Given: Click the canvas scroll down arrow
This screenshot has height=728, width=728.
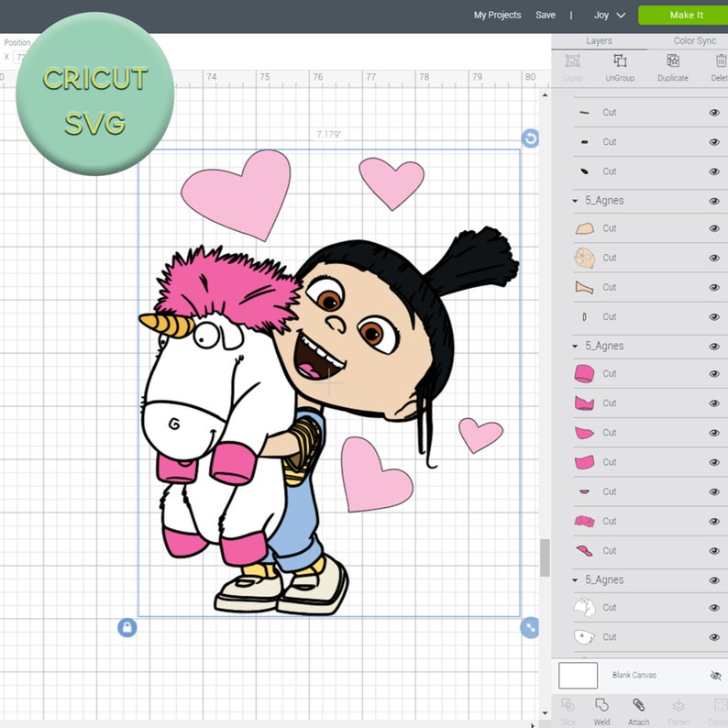Looking at the screenshot, I should 545,713.
